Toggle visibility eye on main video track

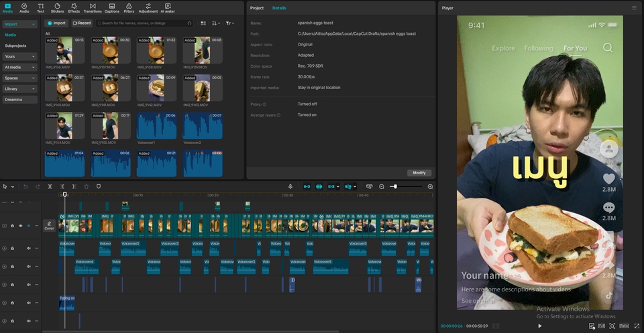tap(20, 226)
